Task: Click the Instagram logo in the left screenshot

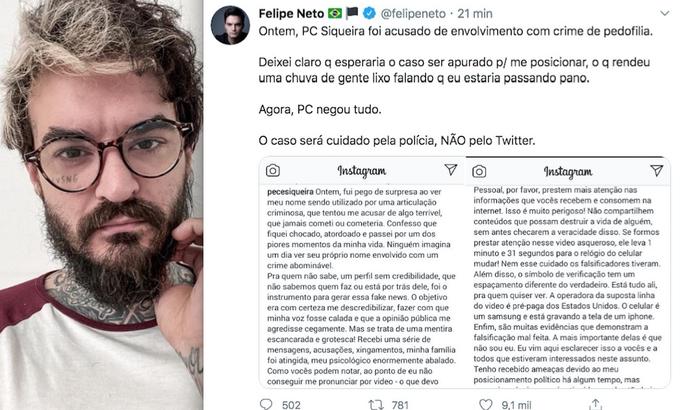Action: click(x=362, y=171)
